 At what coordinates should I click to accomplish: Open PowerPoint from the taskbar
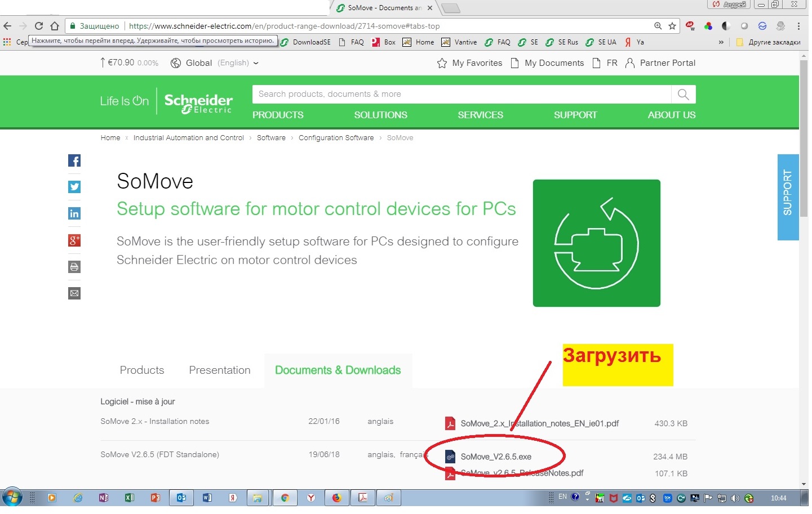point(156,498)
